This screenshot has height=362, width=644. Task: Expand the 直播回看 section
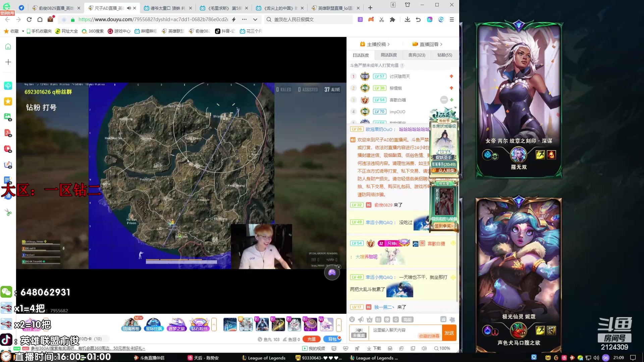point(427,44)
